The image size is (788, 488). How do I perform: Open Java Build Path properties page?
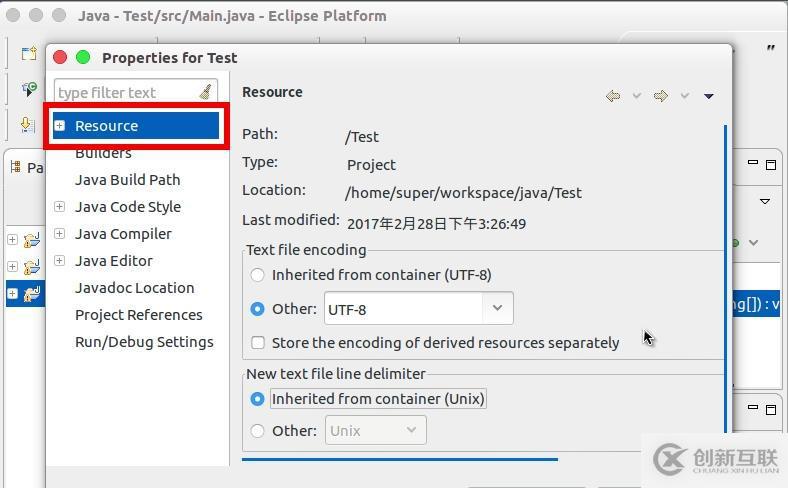pyautogui.click(x=127, y=180)
